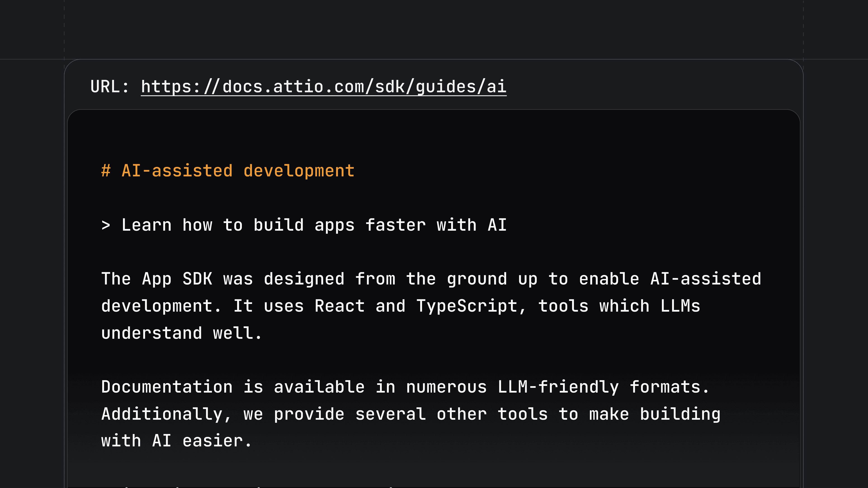
Task: Click the word "LLMs" in the paragraph
Action: [680, 306]
